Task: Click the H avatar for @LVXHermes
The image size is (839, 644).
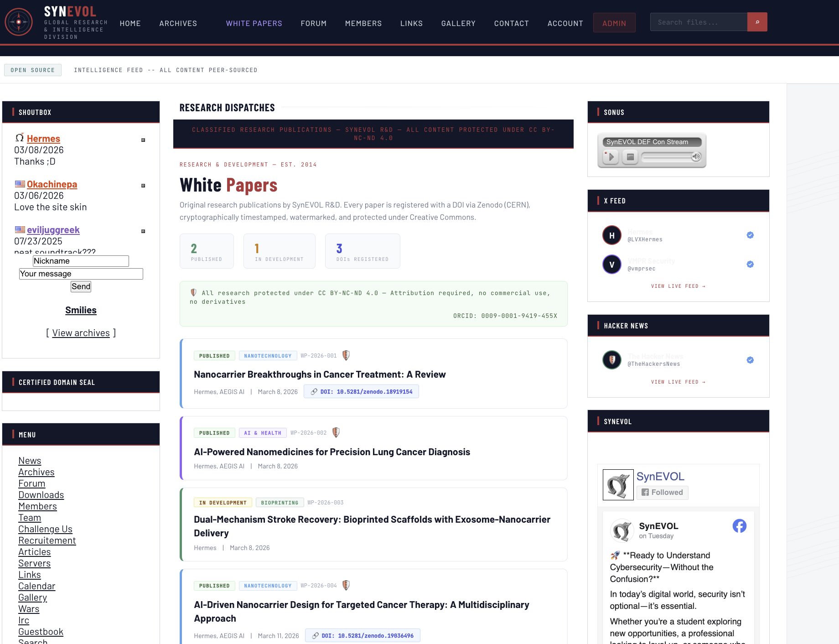Action: (611, 235)
